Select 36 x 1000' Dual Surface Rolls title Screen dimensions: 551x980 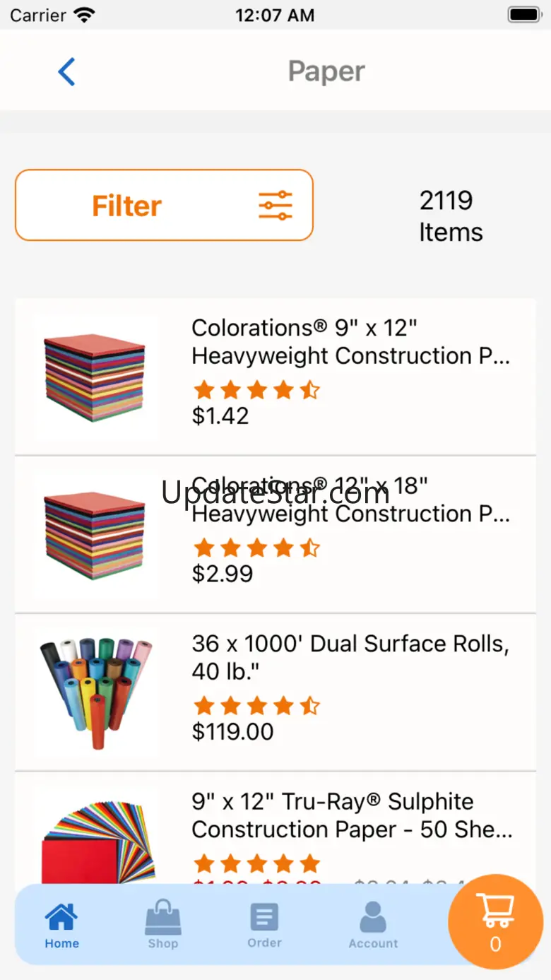(350, 657)
